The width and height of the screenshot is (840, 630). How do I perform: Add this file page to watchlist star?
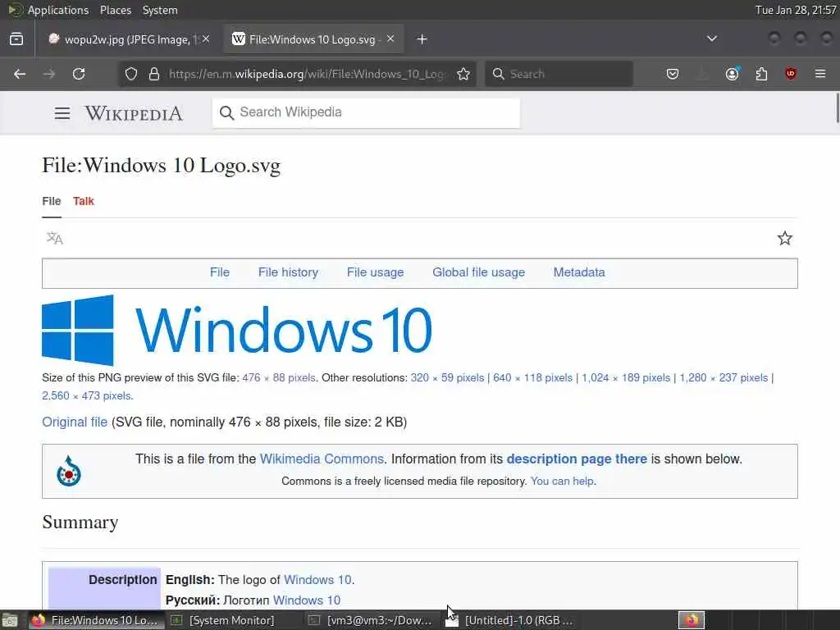[785, 239]
